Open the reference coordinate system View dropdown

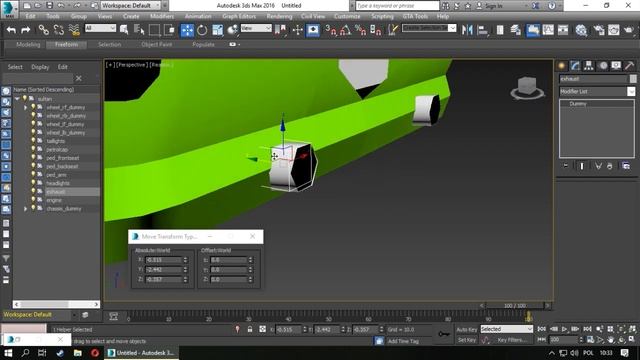[256, 28]
